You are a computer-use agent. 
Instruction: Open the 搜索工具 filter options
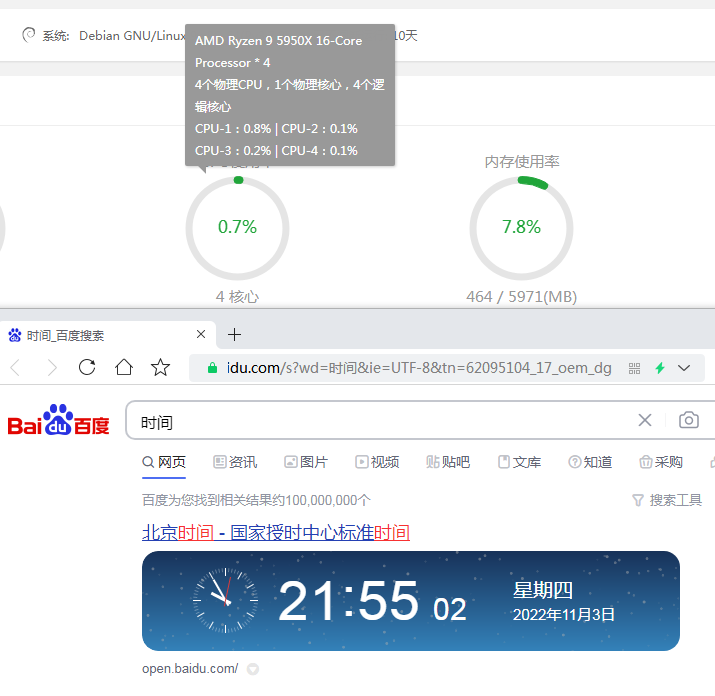click(x=667, y=500)
